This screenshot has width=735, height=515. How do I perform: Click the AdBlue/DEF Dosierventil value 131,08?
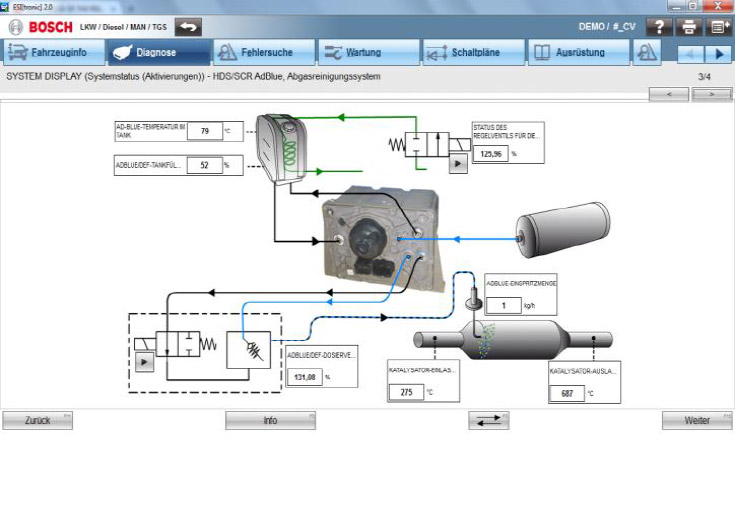point(305,377)
